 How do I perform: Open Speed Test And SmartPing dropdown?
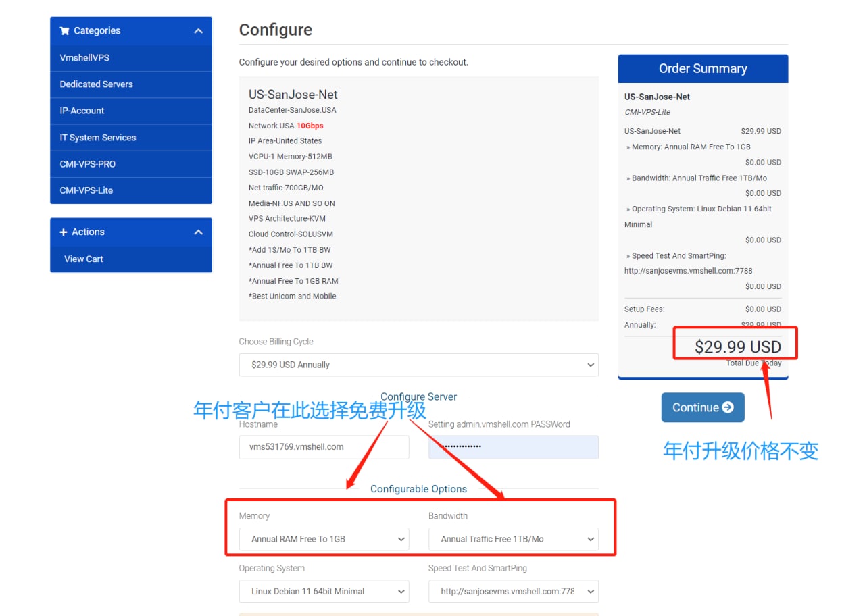513,592
